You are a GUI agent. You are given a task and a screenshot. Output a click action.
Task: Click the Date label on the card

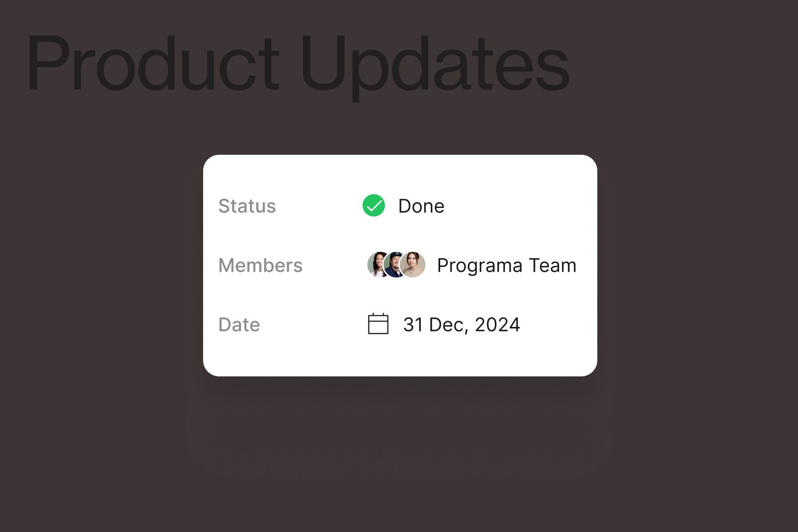pyautogui.click(x=239, y=324)
